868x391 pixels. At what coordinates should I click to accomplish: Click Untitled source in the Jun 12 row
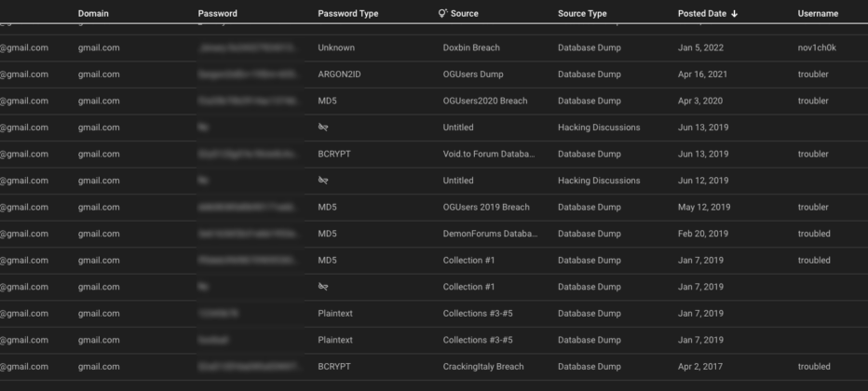pos(458,181)
